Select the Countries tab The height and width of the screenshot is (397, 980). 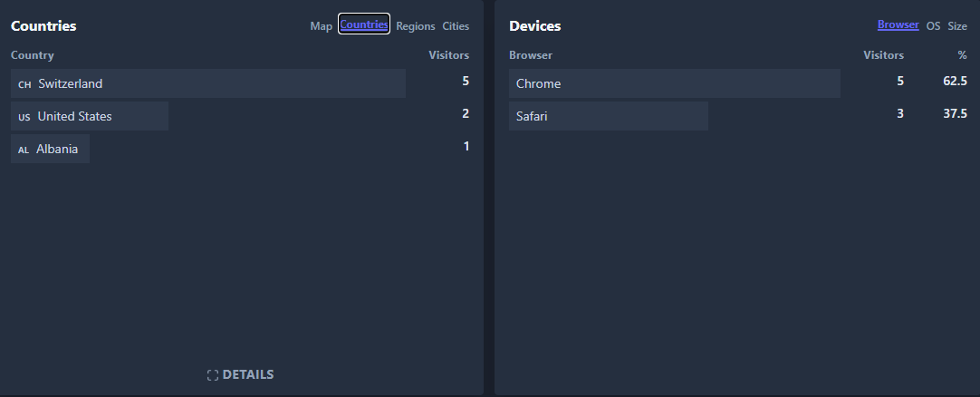tap(364, 24)
